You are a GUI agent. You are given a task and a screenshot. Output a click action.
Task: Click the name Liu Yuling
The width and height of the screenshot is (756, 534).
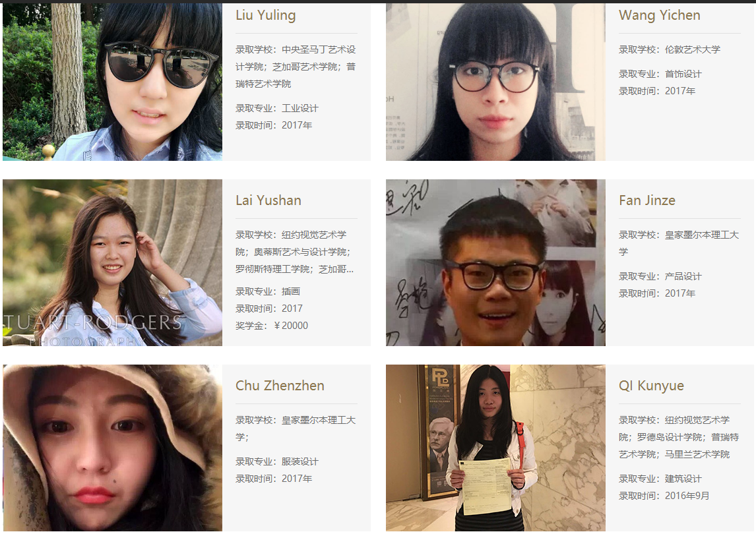click(x=266, y=15)
